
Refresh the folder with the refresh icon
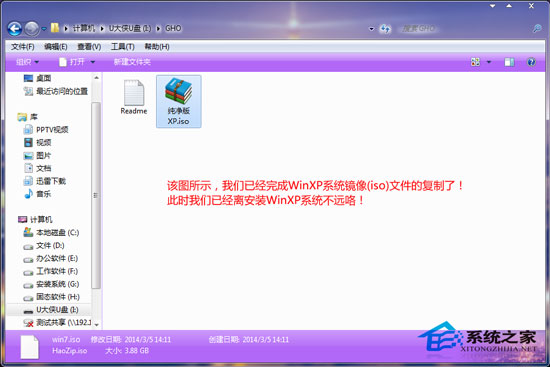[x=385, y=29]
